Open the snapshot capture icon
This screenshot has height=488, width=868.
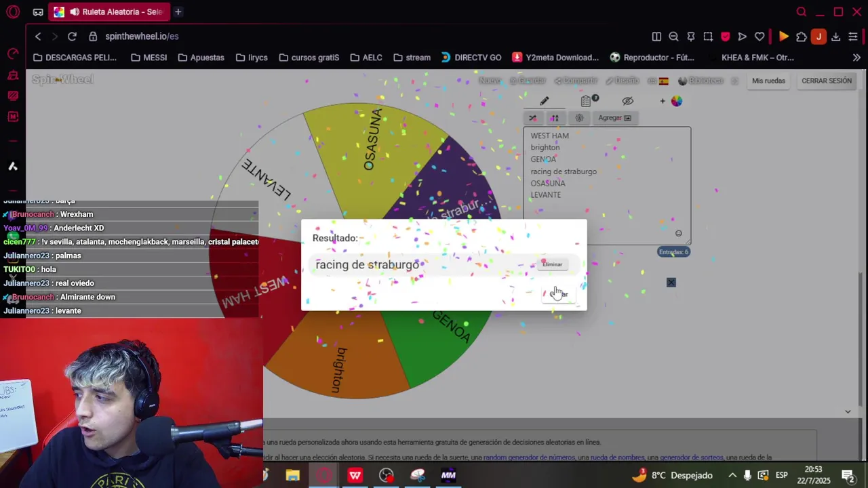(708, 37)
